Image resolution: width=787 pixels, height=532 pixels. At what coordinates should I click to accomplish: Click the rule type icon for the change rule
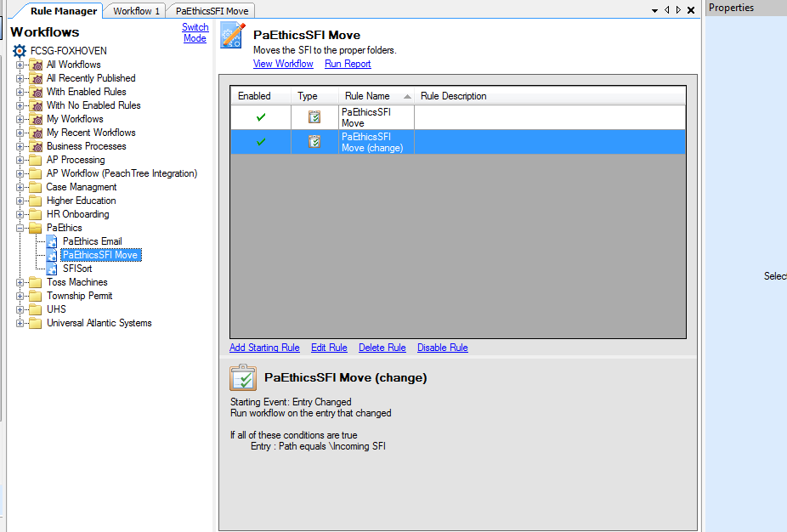(314, 142)
